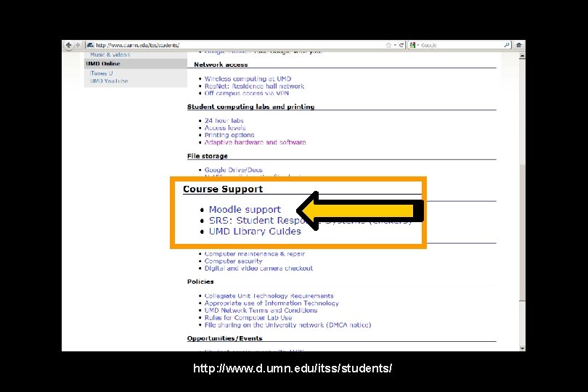Open Collegiate Unit Technology Requirements link
The height and width of the screenshot is (392, 588).
[269, 296]
